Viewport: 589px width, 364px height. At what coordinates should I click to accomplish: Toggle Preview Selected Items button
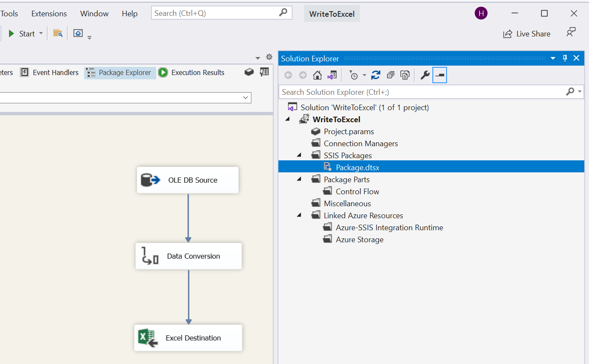tap(440, 75)
